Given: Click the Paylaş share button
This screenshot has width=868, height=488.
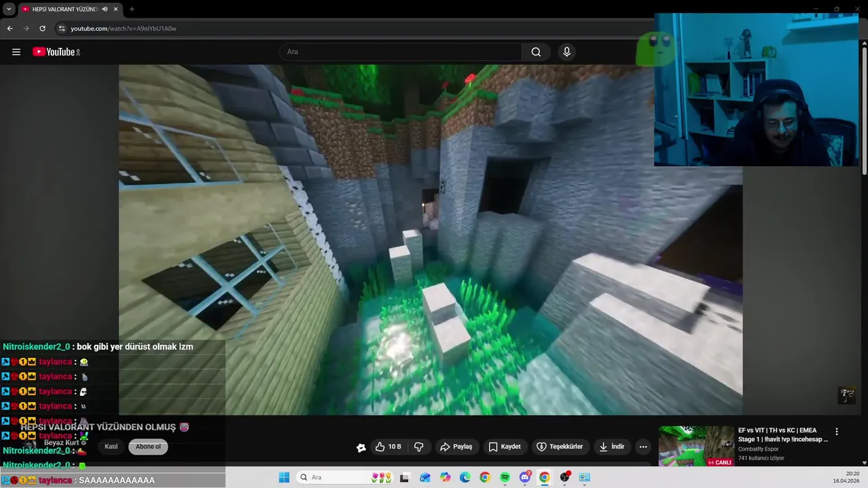Looking at the screenshot, I should coord(456,447).
